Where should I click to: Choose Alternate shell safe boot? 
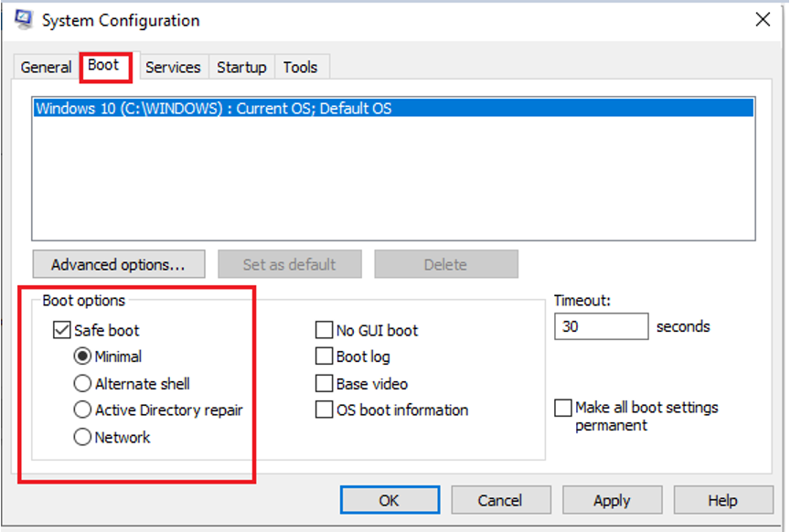tap(82, 384)
